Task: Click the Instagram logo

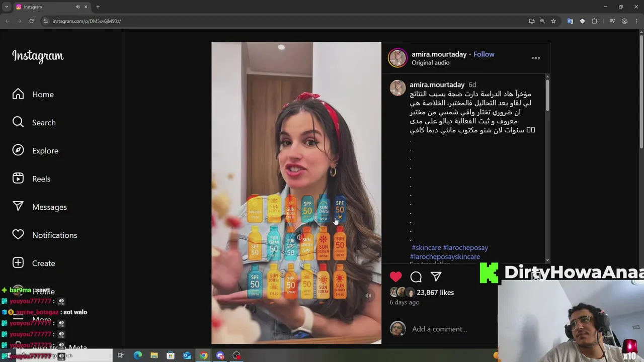Action: [x=38, y=56]
